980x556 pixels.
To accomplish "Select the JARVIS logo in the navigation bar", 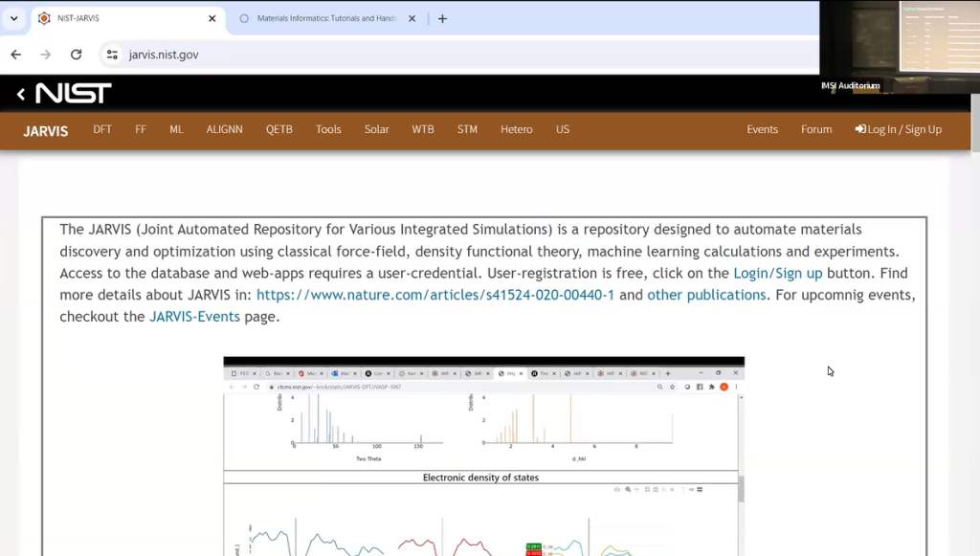I will [x=44, y=129].
